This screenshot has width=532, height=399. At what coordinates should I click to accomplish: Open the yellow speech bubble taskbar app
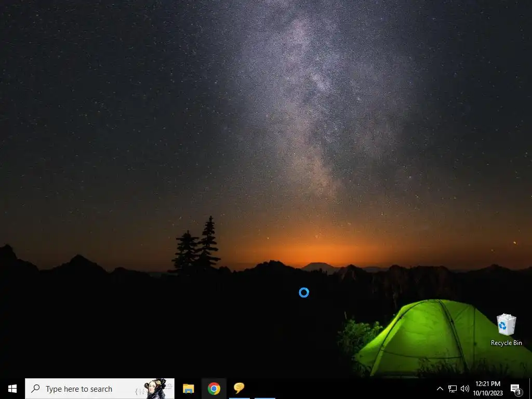(x=239, y=388)
